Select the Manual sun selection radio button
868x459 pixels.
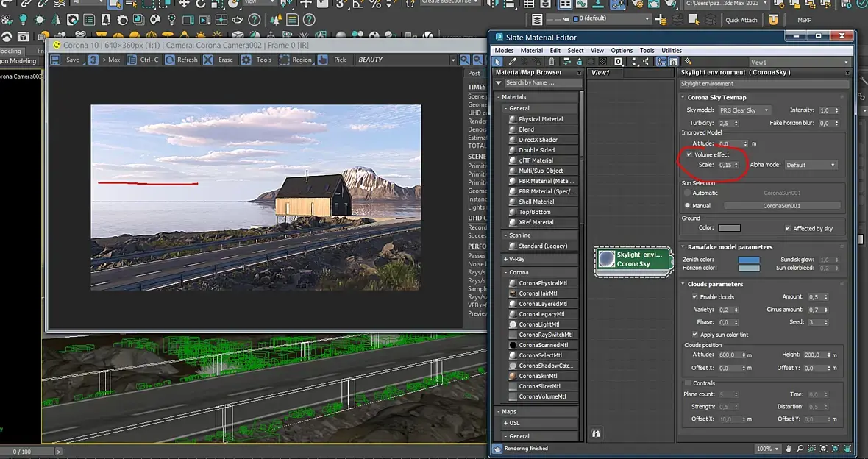click(x=688, y=206)
